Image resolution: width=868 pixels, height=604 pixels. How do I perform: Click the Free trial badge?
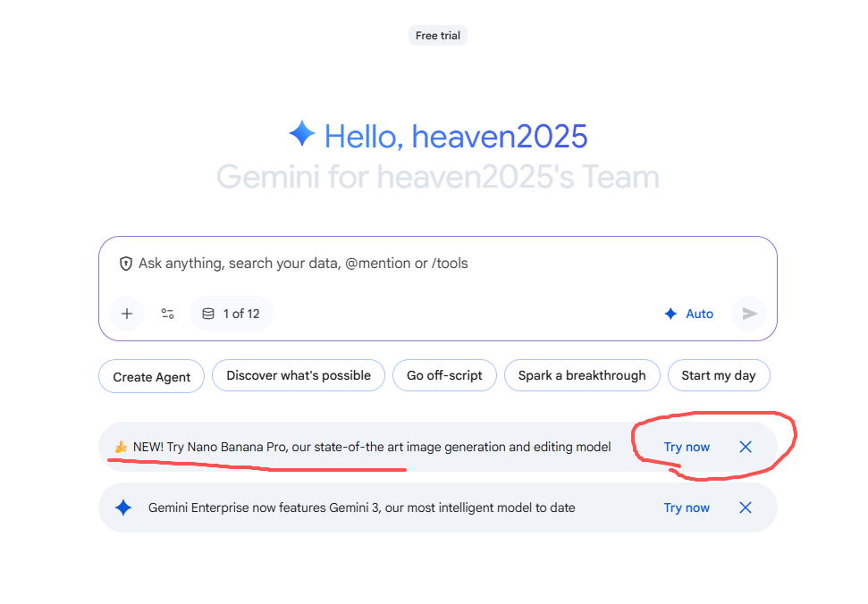438,36
